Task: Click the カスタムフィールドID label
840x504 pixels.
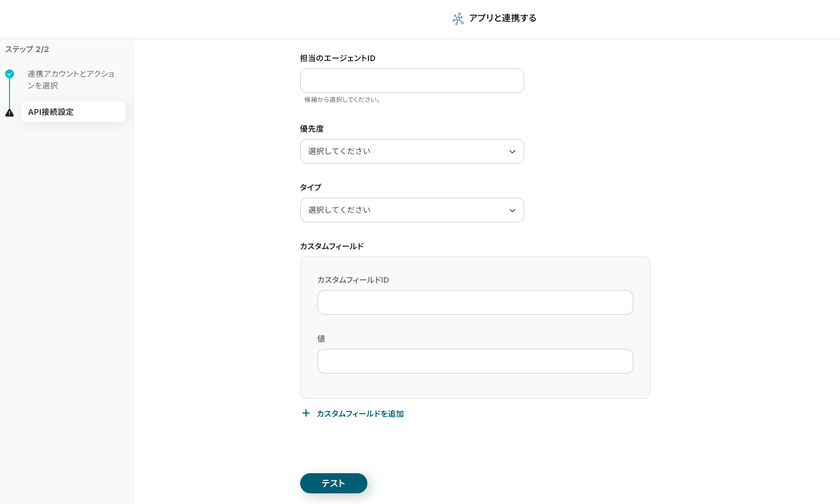Action: (353, 280)
